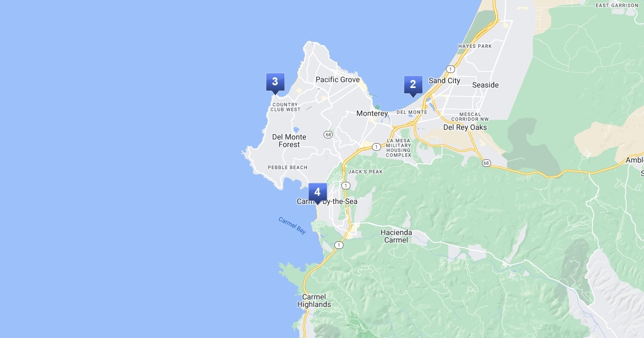
Task: Click the Highway 1 shield near Sand City
Action: click(x=451, y=69)
